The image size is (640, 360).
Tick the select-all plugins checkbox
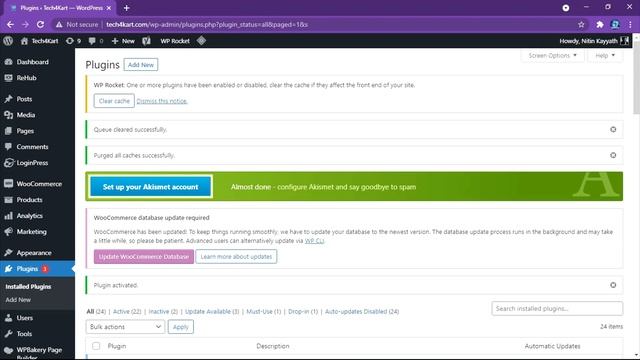(96, 346)
